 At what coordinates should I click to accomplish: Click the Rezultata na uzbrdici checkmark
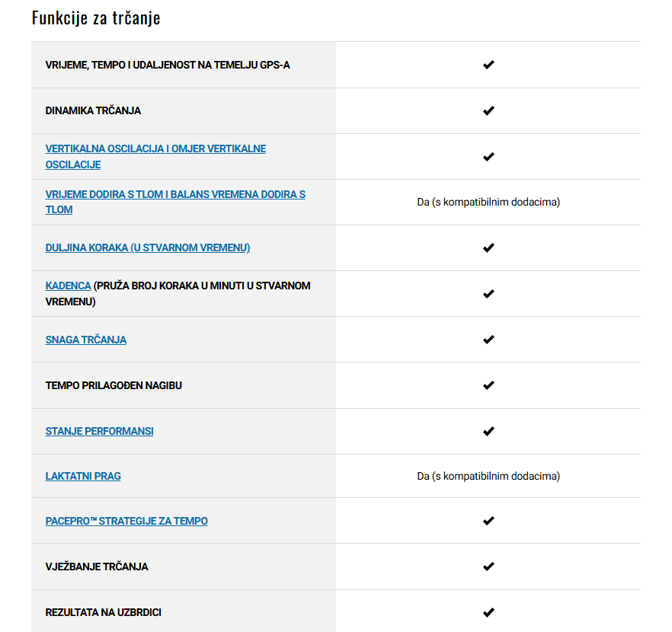tap(488, 612)
